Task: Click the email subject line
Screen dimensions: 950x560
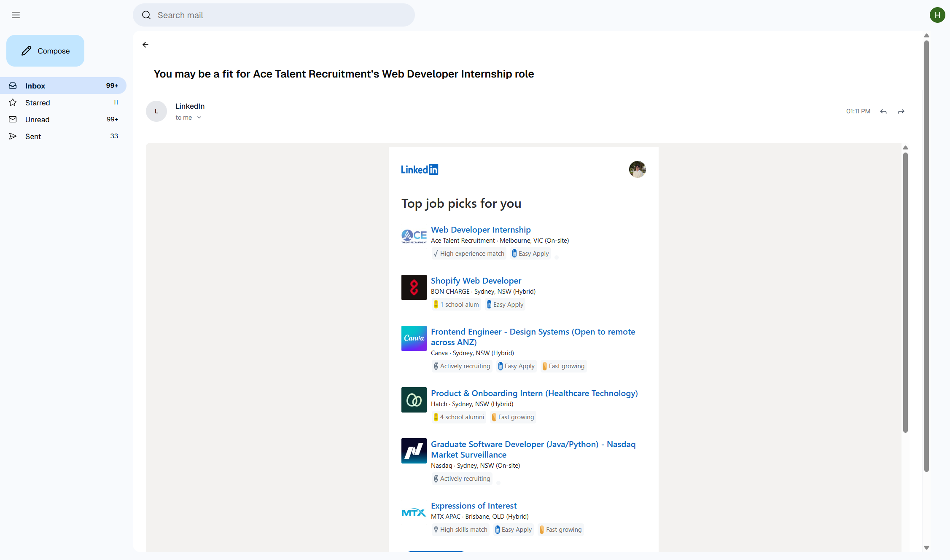Action: tap(344, 74)
